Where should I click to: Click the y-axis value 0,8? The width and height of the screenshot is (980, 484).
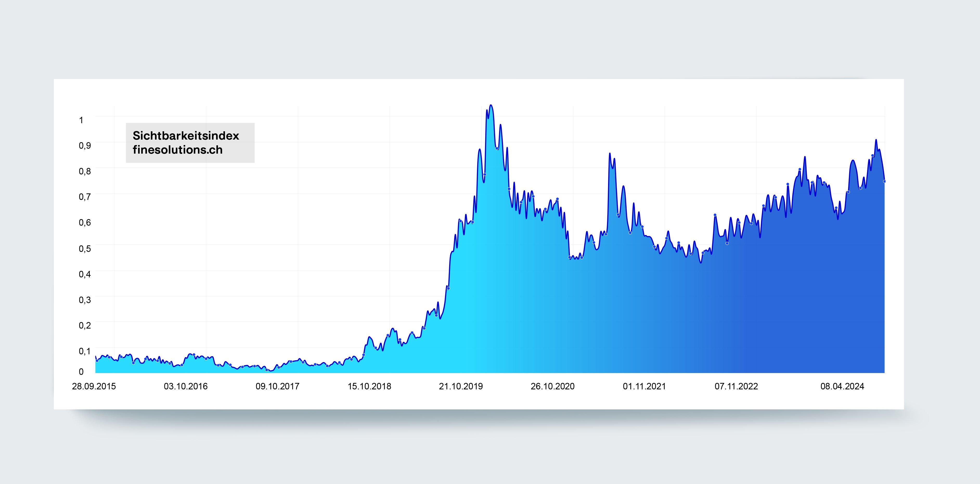[85, 171]
